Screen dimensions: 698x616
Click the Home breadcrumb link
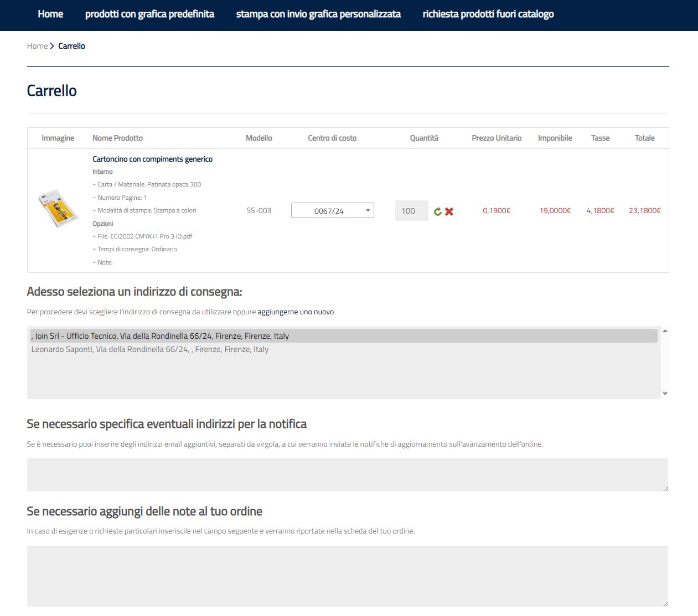(37, 46)
